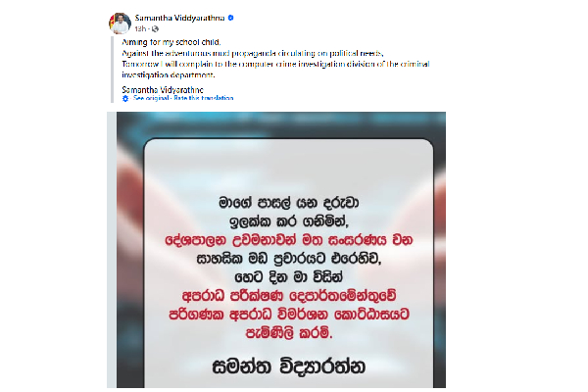The height and width of the screenshot is (392, 588).
Task: Open the translation settings gear icon
Action: (125, 98)
